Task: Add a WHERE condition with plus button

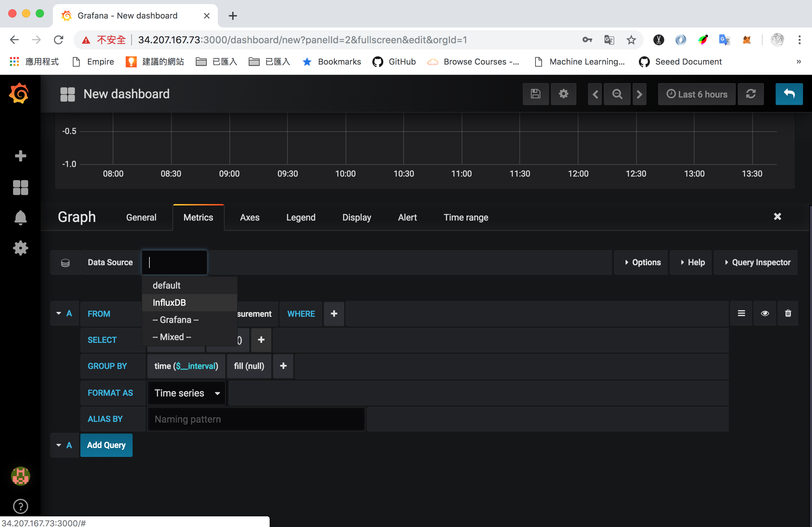Action: pyautogui.click(x=334, y=313)
